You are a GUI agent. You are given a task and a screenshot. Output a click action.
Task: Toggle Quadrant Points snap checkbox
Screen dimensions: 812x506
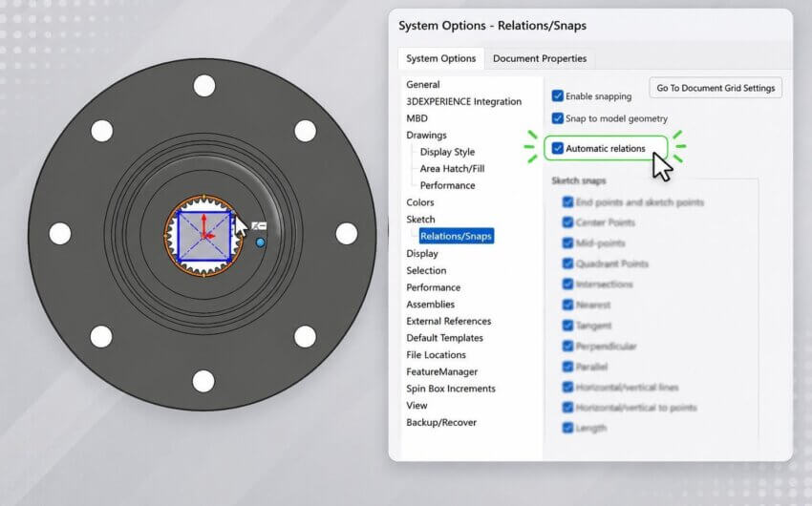(567, 264)
